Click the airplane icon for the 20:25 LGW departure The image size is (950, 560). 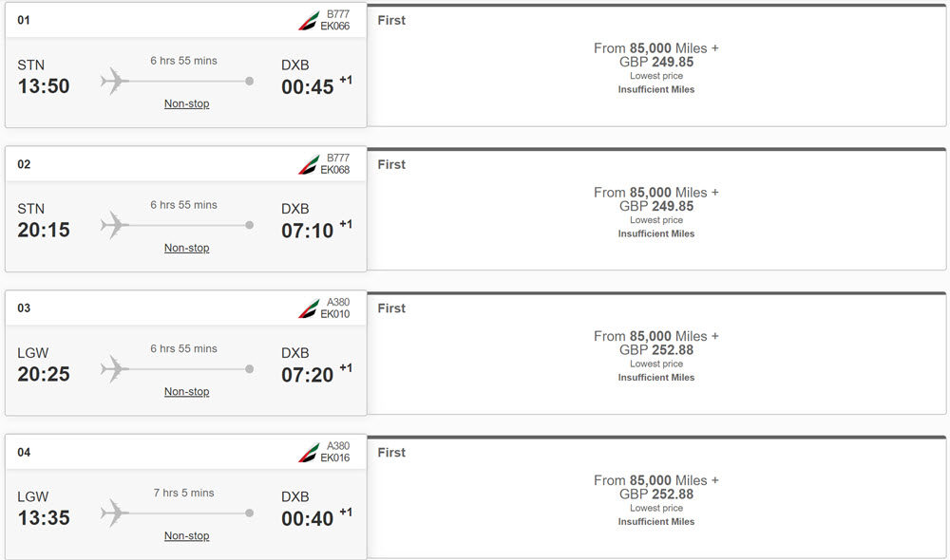[x=115, y=368]
